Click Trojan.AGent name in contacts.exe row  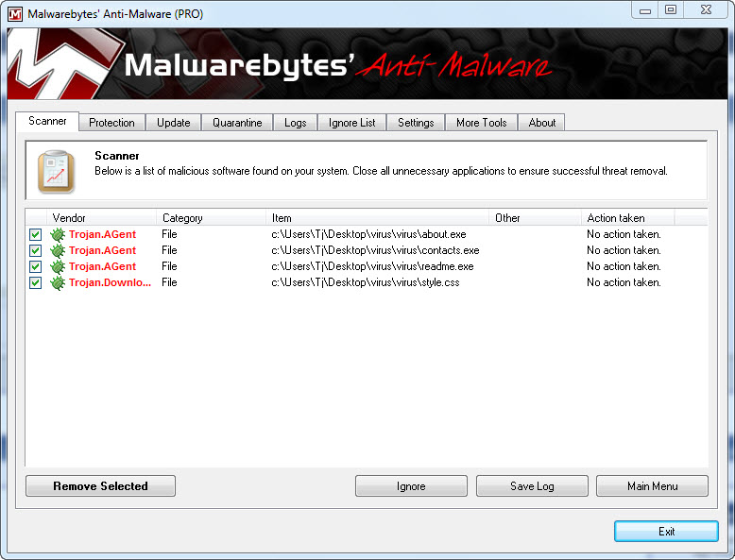[x=102, y=250]
